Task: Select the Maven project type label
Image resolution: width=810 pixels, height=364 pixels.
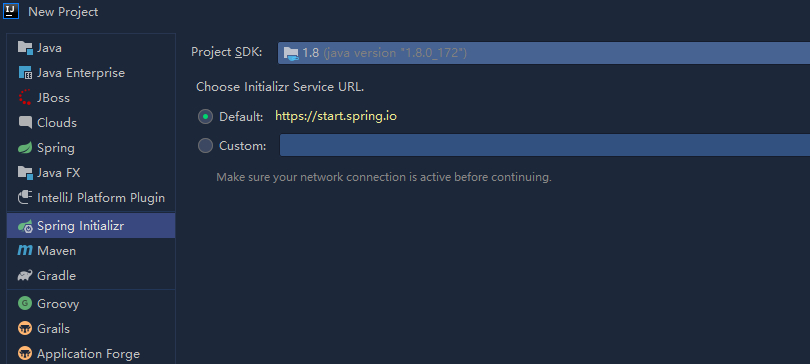Action: click(x=56, y=251)
